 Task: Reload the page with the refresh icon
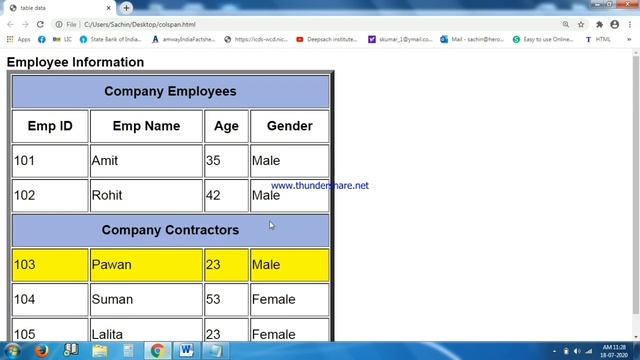[40, 24]
